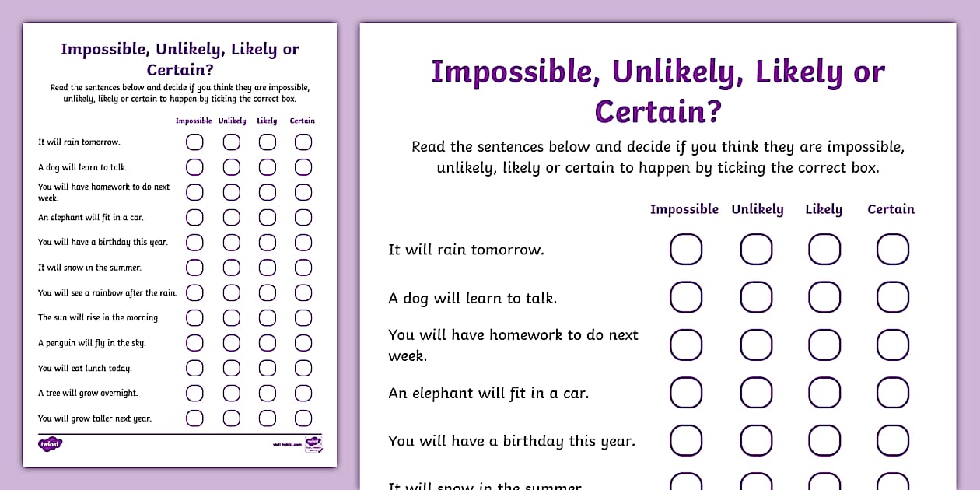
Task: Click the Twinkl quality badge icon
Action: point(313,443)
